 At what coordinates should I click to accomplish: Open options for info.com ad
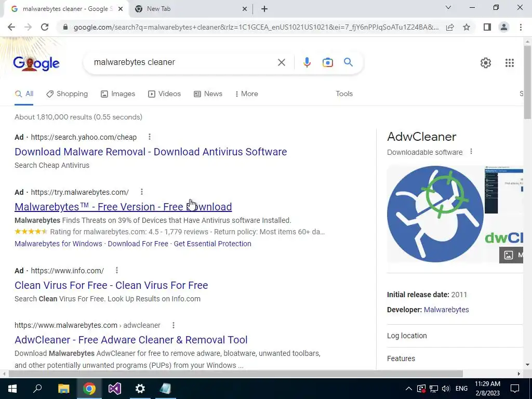point(117,270)
